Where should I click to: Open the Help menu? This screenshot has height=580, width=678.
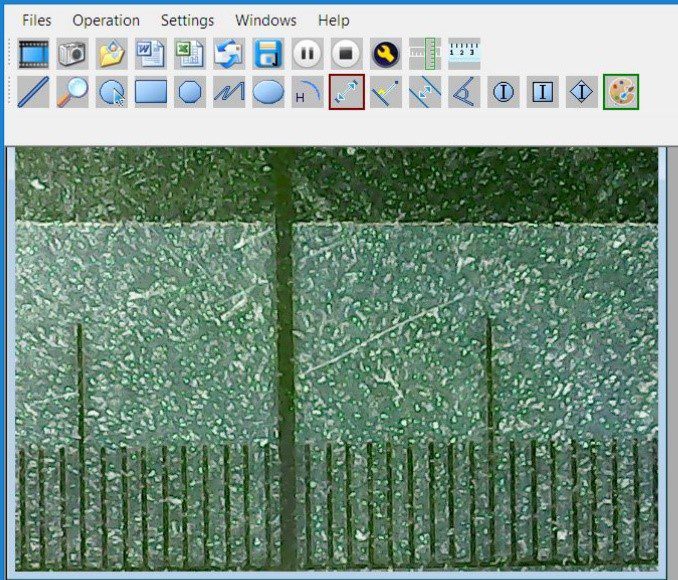coord(334,20)
